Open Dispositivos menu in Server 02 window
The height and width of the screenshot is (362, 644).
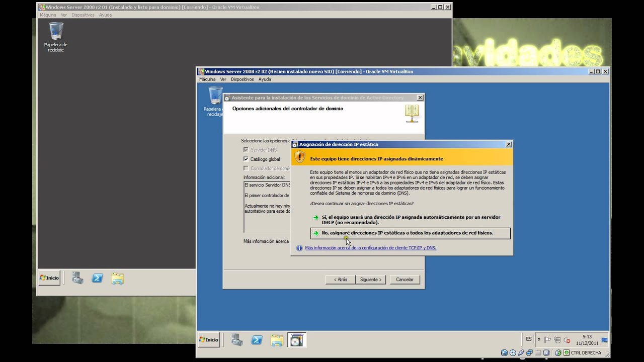click(x=243, y=79)
